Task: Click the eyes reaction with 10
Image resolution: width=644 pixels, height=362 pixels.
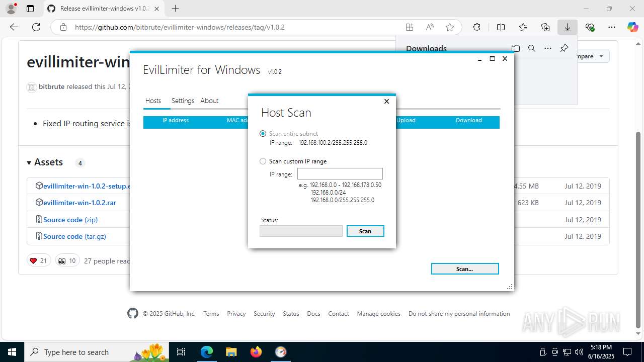Action: click(67, 260)
